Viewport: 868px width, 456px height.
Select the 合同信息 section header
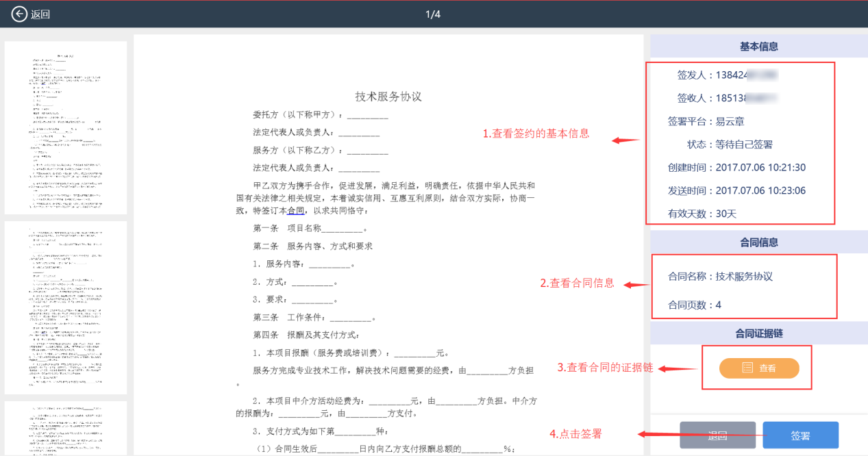[758, 242]
